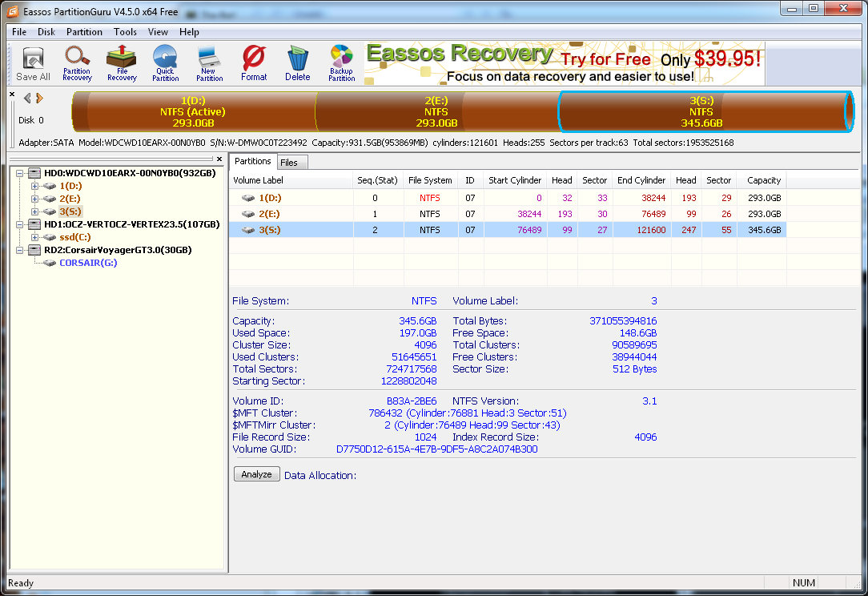Open the Partition Recovery tool
The width and height of the screenshot is (868, 596).
(77, 64)
